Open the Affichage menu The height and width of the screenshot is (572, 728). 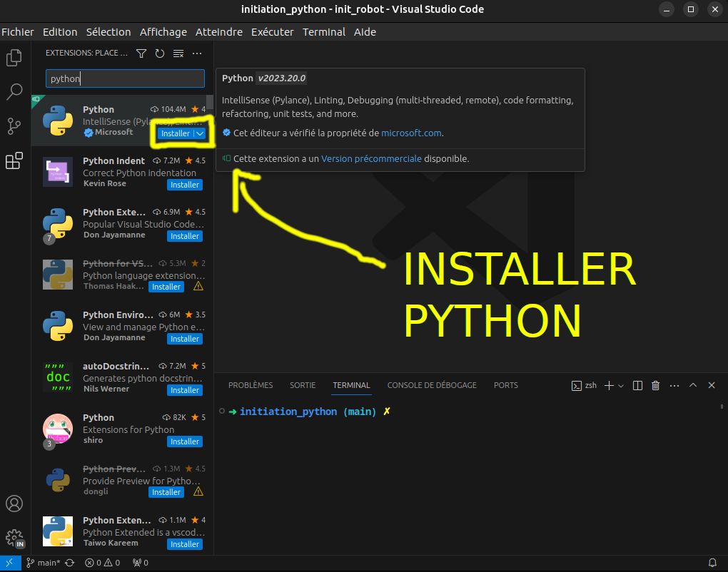(x=163, y=32)
